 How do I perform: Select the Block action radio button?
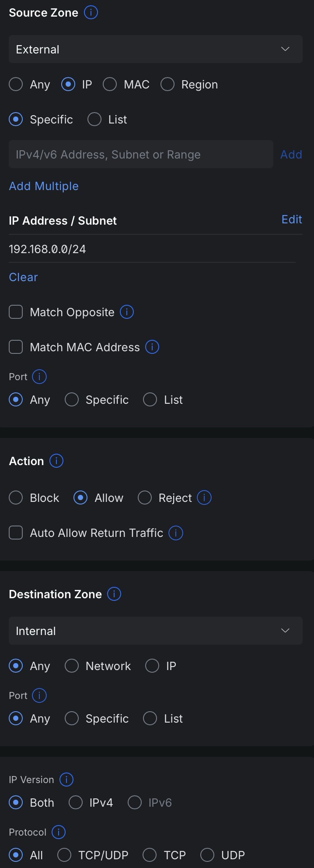pos(16,498)
